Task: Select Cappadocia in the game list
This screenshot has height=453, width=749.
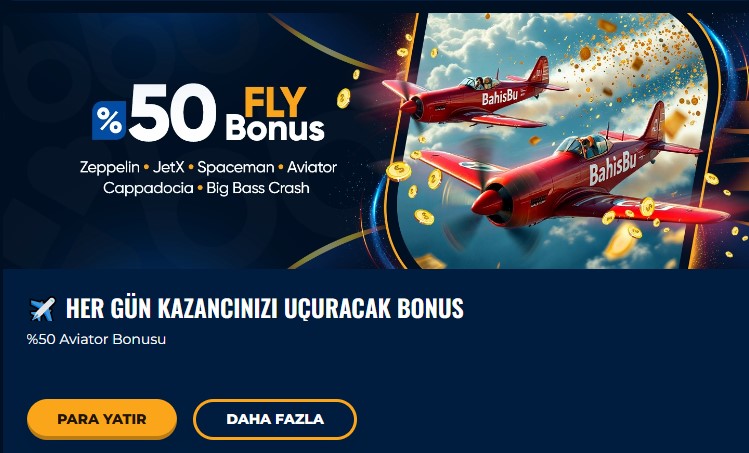Action: tap(148, 188)
